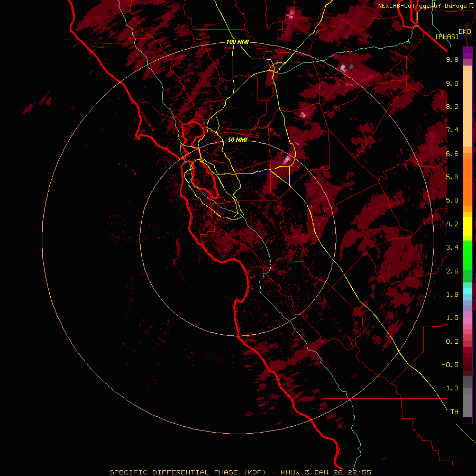476x476 pixels.
Task: Click the -0.5 scale label
Action: 450,365
